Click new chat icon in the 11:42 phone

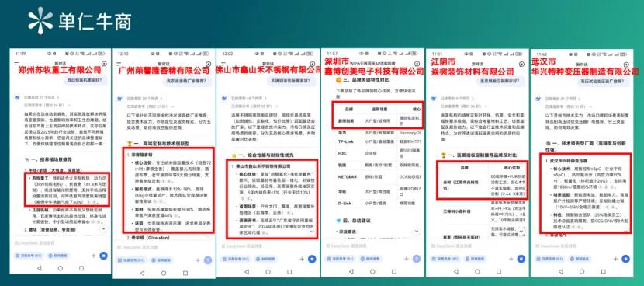point(625,64)
